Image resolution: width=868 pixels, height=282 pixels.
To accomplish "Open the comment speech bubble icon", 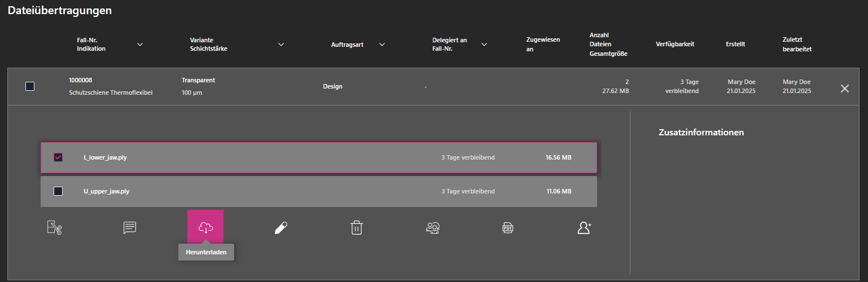I will point(130,227).
